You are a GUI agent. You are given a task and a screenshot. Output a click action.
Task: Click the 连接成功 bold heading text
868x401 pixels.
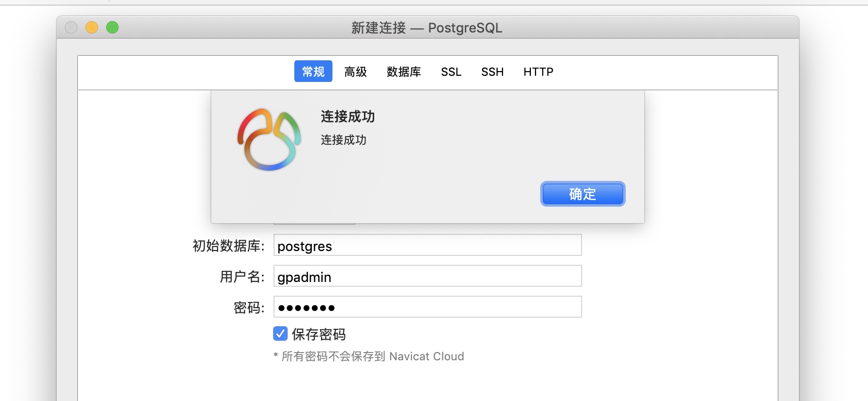348,116
